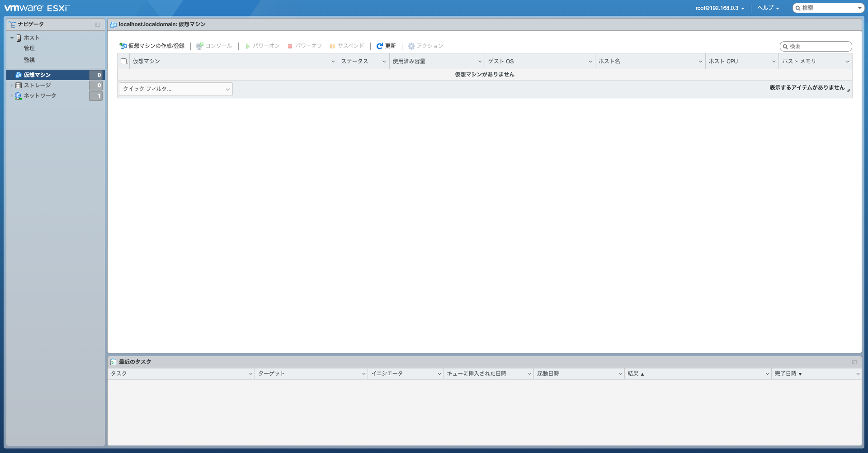Click the table resize grip icon
The height and width of the screenshot is (453, 868).
coord(849,90)
